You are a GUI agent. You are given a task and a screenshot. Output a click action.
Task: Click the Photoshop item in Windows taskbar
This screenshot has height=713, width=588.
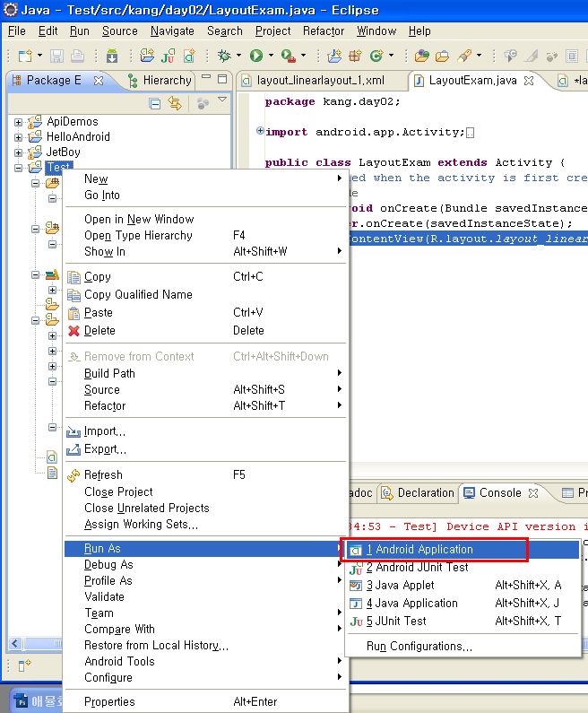point(37,700)
